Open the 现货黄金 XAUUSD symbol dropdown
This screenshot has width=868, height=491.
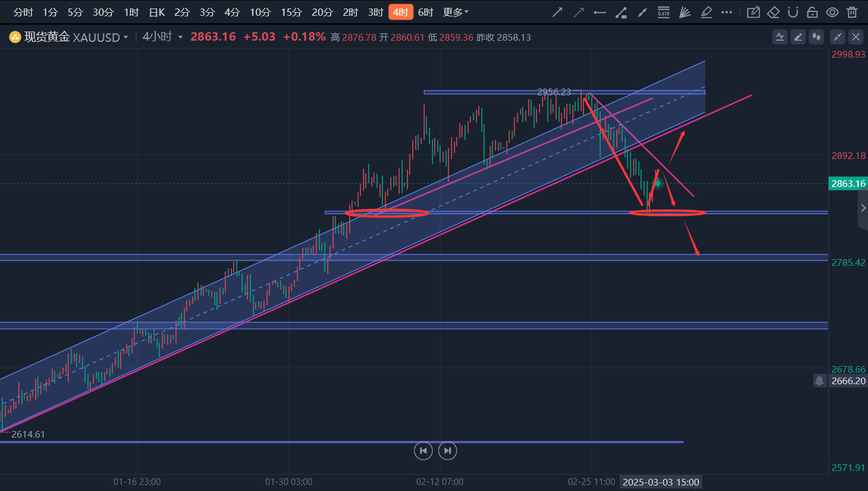pos(76,37)
